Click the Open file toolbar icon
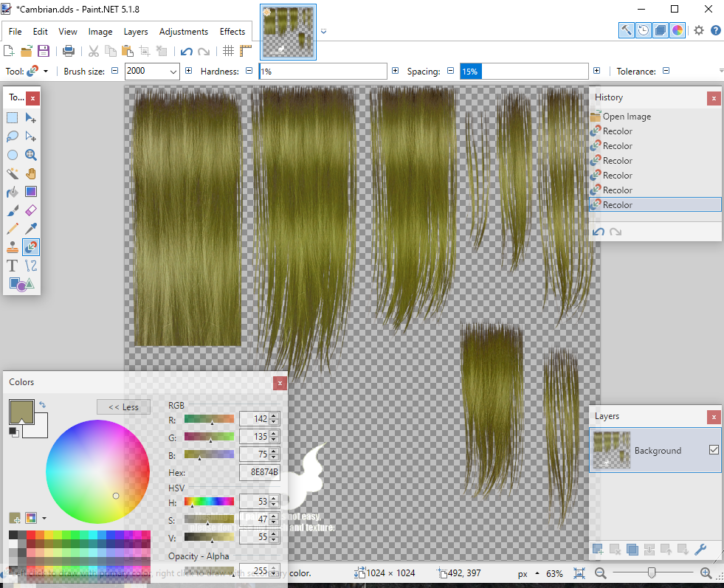This screenshot has height=588, width=724. pos(27,51)
